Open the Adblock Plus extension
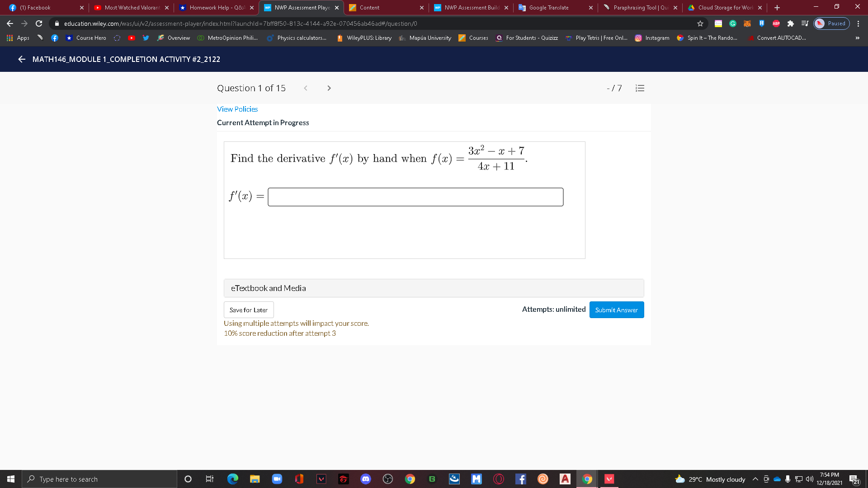 coord(776,23)
